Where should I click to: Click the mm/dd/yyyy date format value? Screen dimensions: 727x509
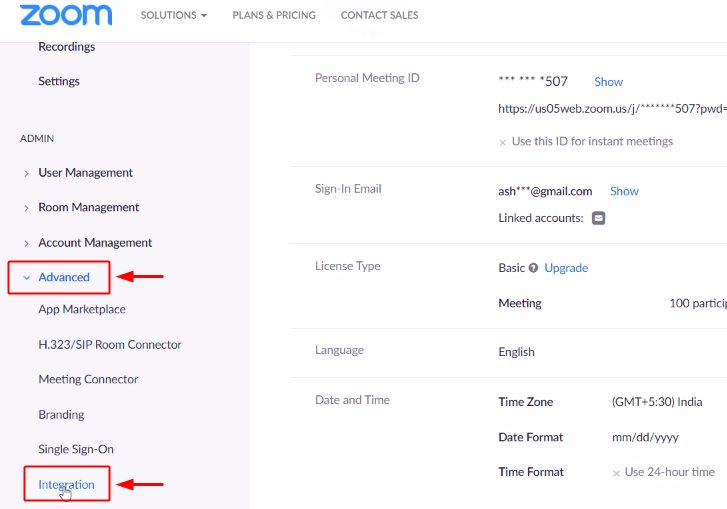[x=645, y=437]
